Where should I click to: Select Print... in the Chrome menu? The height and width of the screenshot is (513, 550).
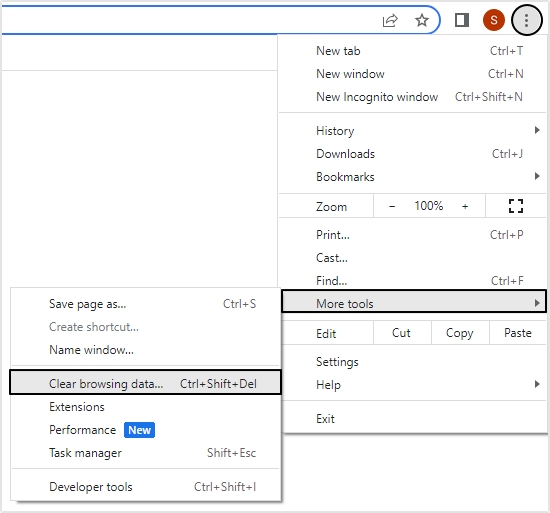(412, 235)
